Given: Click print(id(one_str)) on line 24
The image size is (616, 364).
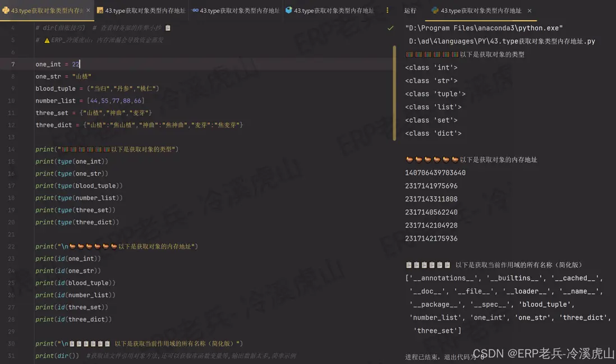Looking at the screenshot, I should coord(68,271).
